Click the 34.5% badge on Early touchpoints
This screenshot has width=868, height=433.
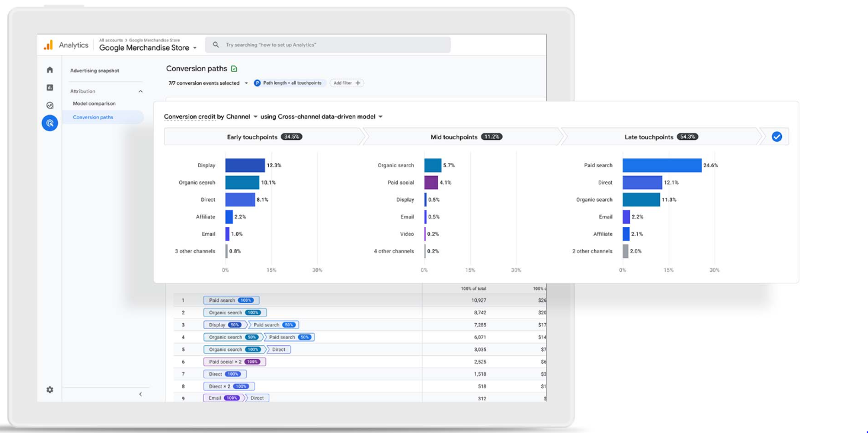[291, 137]
